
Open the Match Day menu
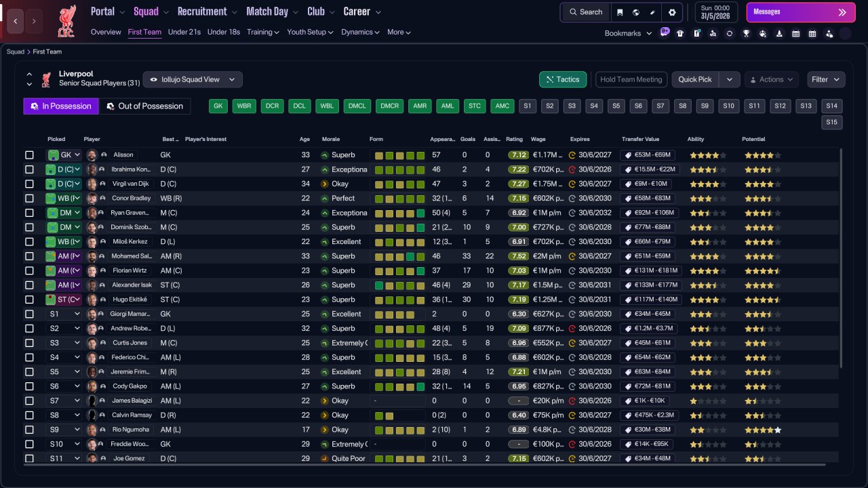272,12
